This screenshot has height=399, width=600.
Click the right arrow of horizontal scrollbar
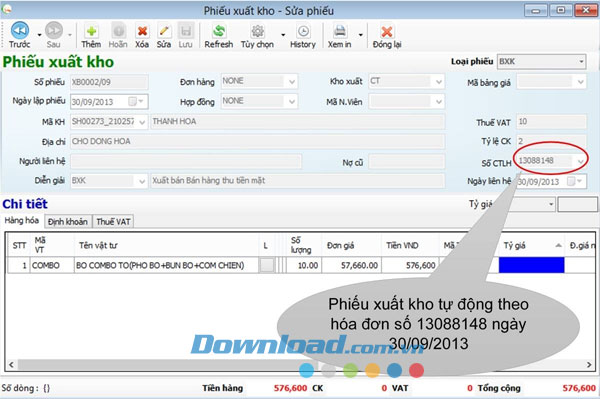click(x=589, y=365)
